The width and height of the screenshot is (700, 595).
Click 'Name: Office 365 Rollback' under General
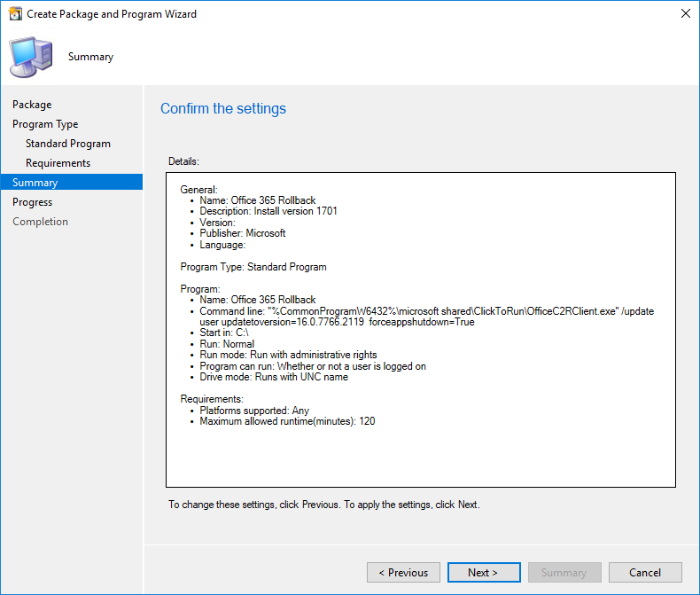coord(258,200)
